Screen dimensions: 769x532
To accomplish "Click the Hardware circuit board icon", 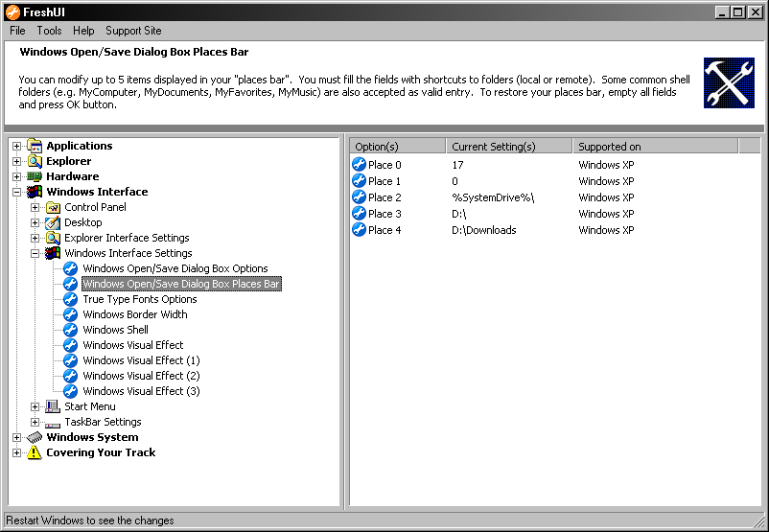I will tap(35, 176).
